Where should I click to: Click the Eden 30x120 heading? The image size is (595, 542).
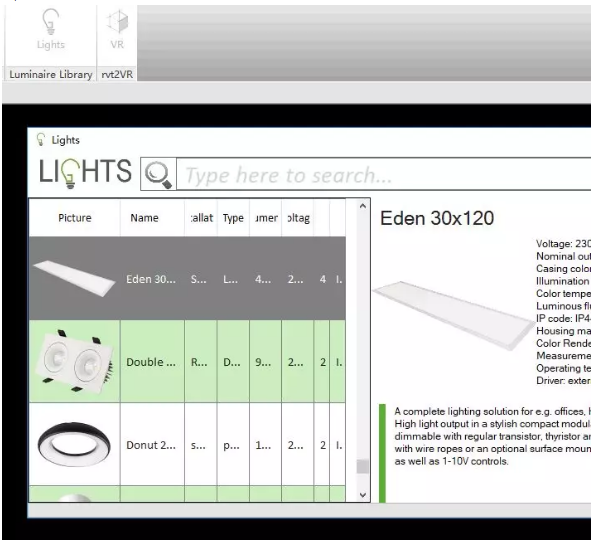click(x=437, y=218)
